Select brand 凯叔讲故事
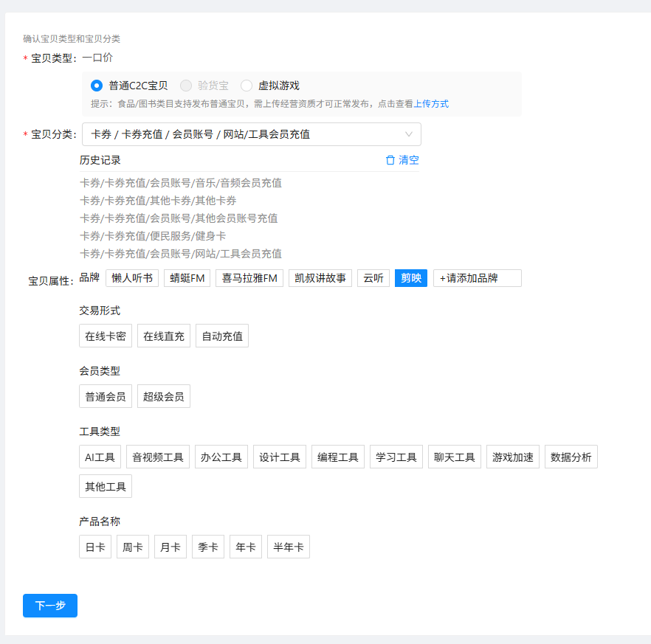This screenshot has height=644, width=651. click(x=320, y=278)
